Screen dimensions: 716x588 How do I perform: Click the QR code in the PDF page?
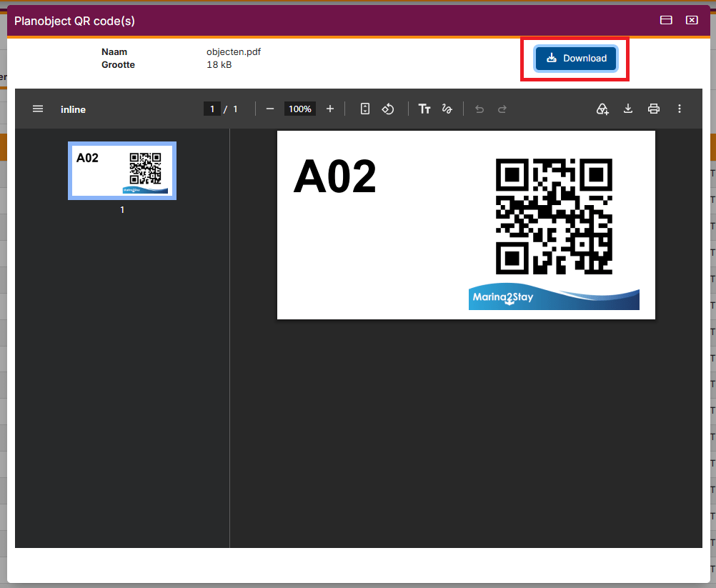click(554, 216)
